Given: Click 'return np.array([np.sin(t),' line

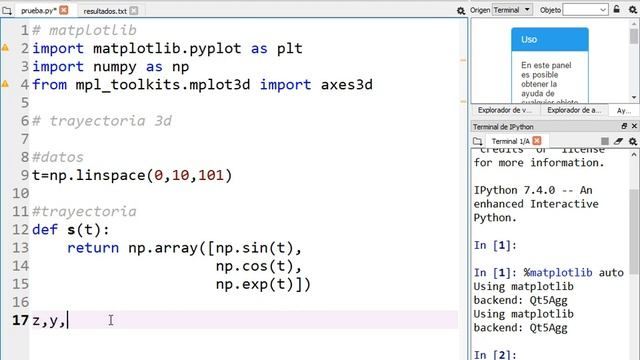Looking at the screenshot, I should coord(184,248).
